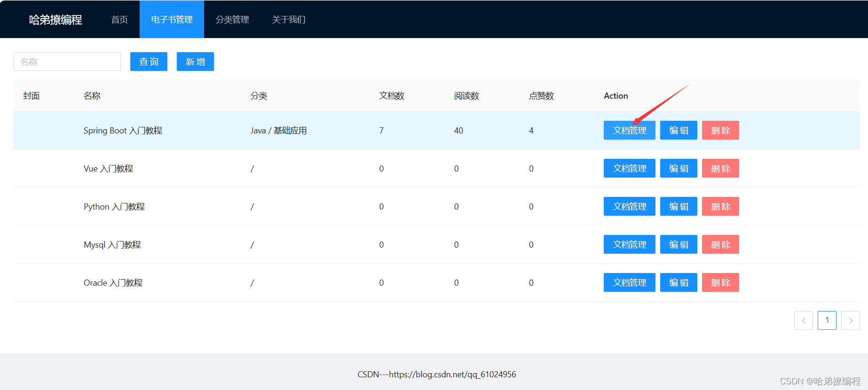Go to next page with right chevron
868x390 pixels.
pyautogui.click(x=851, y=320)
